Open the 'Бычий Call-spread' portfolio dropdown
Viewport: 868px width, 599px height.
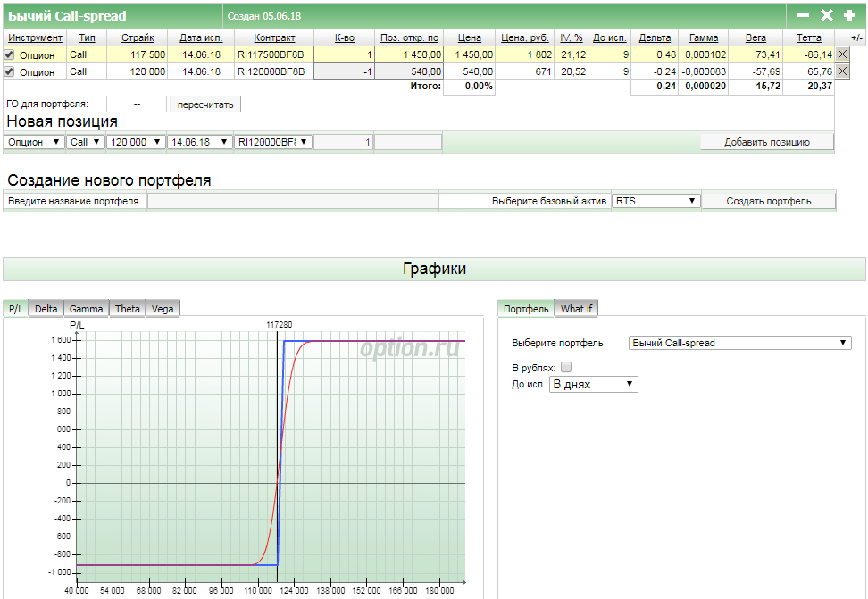tap(739, 343)
